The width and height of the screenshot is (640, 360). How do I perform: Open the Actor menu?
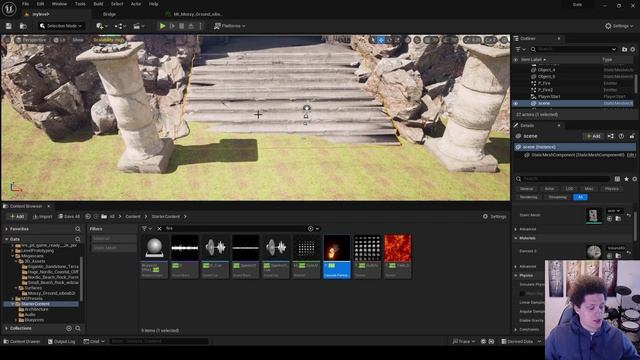[x=136, y=4]
